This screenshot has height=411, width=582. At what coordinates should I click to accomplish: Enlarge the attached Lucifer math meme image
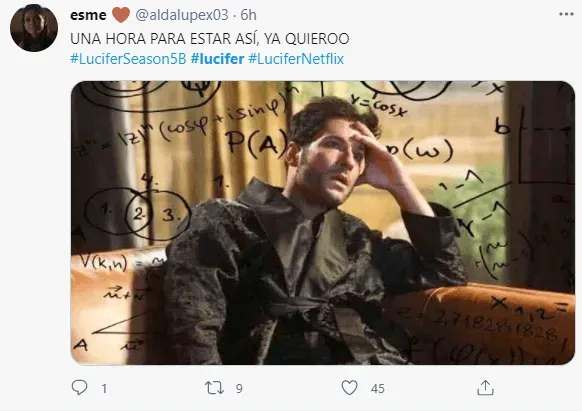[x=323, y=223]
